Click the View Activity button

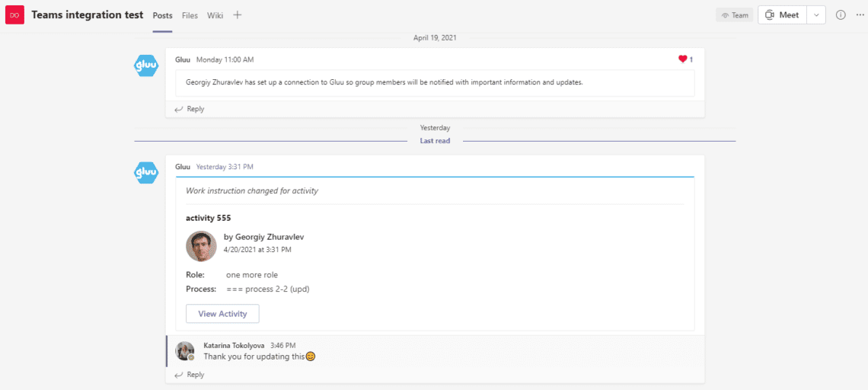coord(222,314)
